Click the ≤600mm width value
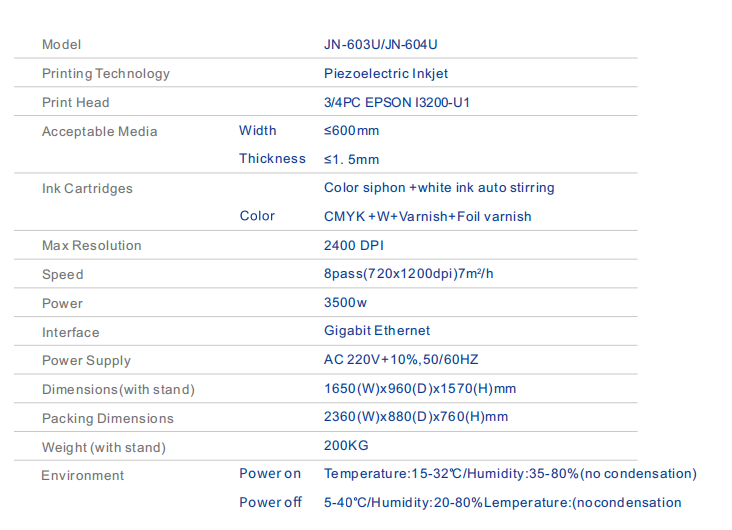The height and width of the screenshot is (530, 732). tap(352, 131)
